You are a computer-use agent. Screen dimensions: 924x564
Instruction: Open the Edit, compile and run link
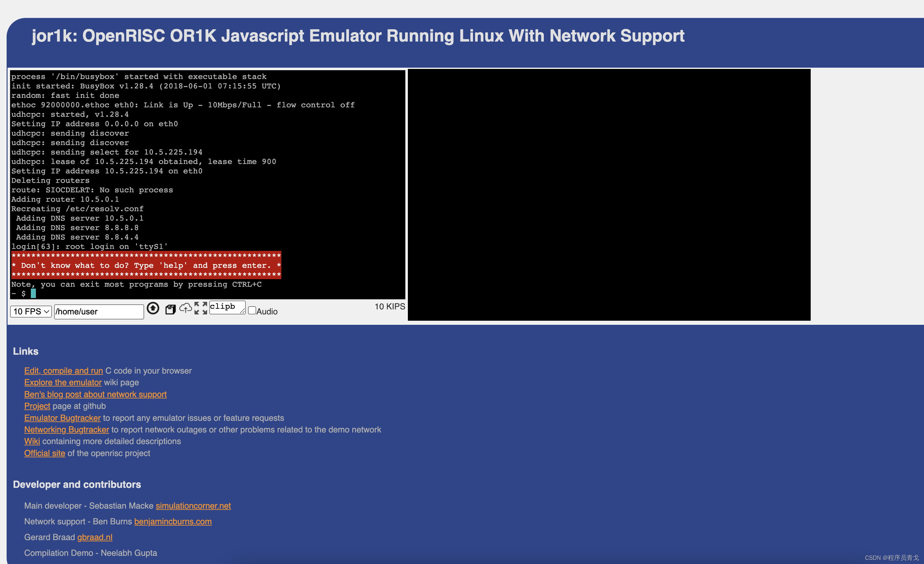coord(63,370)
